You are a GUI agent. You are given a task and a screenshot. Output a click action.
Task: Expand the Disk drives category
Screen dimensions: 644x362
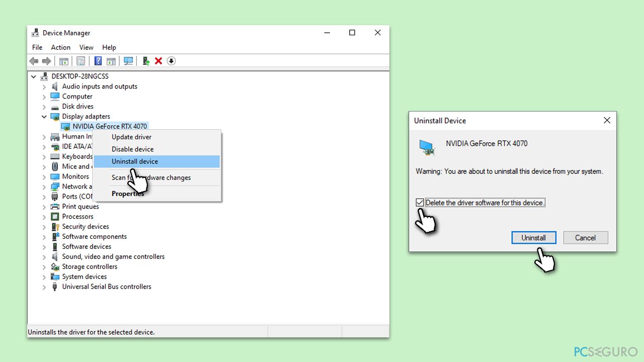pos(44,107)
